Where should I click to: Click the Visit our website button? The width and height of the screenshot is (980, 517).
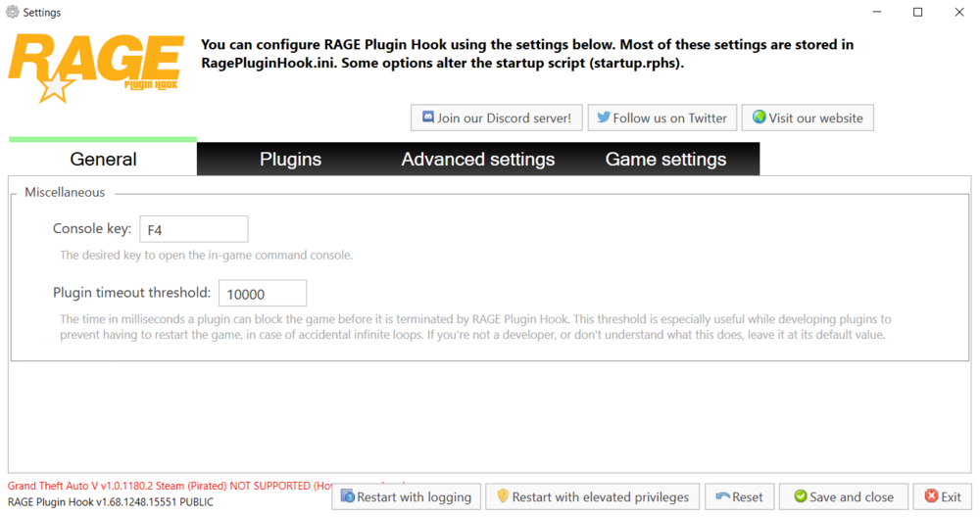(808, 117)
